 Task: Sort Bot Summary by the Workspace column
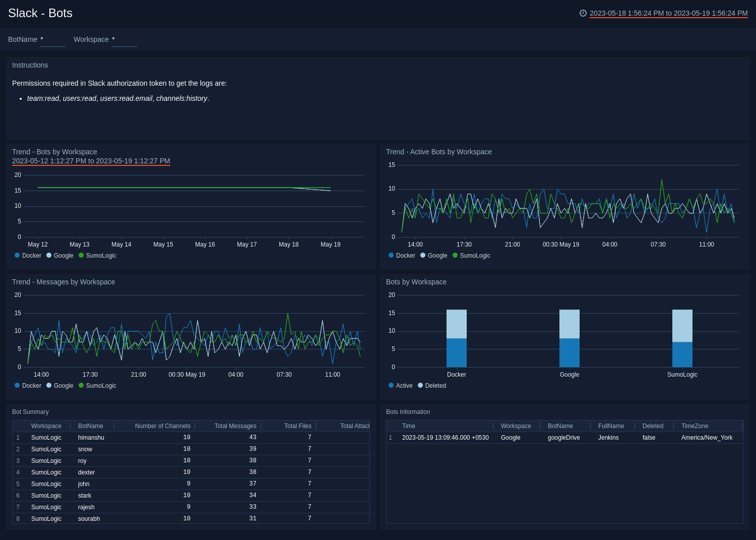tap(46, 426)
